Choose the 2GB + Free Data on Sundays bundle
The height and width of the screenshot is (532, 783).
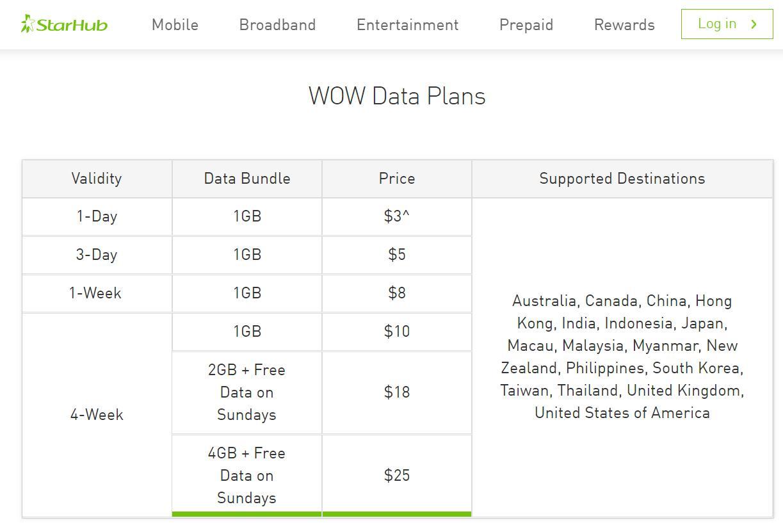[246, 392]
